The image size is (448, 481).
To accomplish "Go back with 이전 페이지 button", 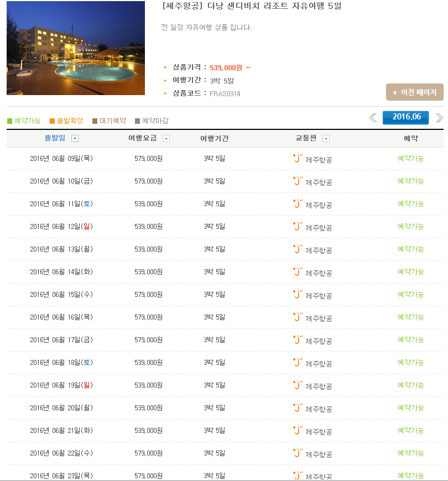I will coord(415,92).
